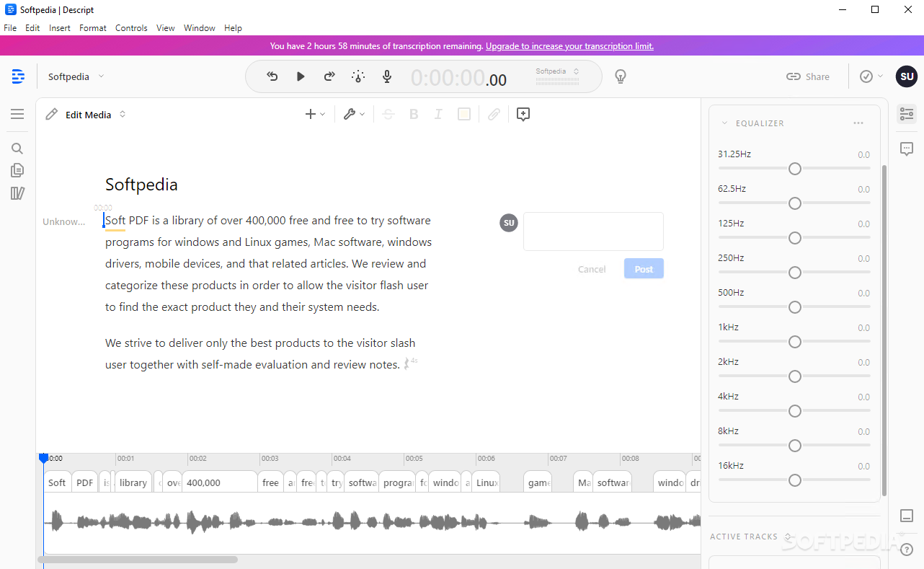Click the add comment icon in toolbar
Screen dimensions: 924x569
[x=523, y=114]
